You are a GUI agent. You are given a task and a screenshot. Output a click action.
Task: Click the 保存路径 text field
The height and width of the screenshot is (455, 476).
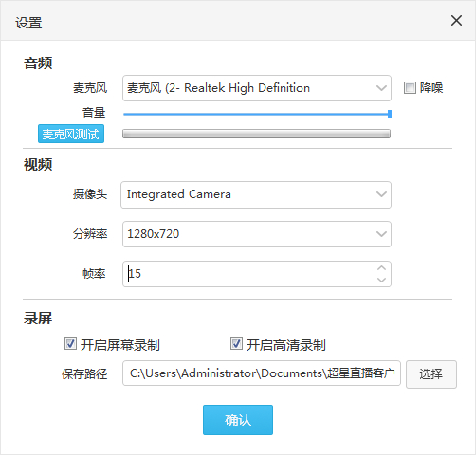point(262,373)
